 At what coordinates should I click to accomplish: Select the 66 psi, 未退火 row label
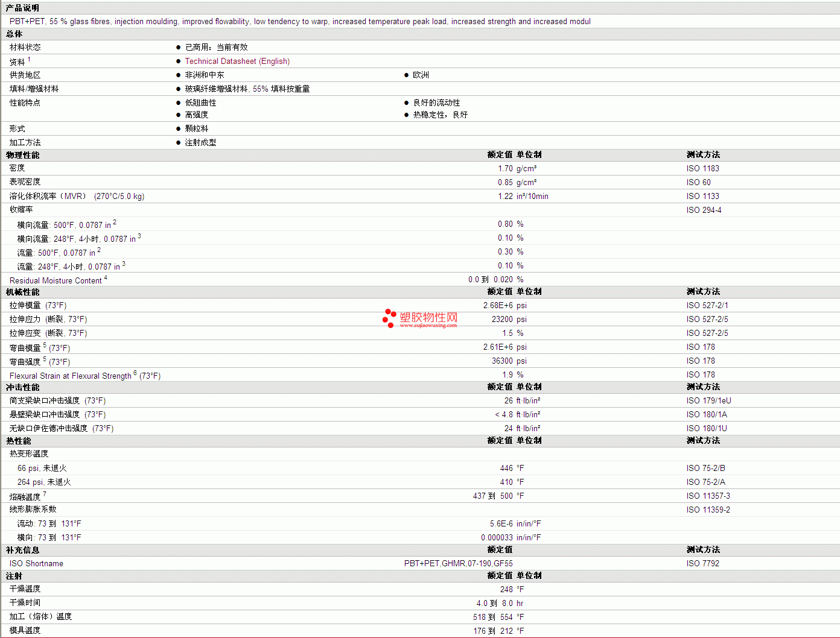pos(42,469)
